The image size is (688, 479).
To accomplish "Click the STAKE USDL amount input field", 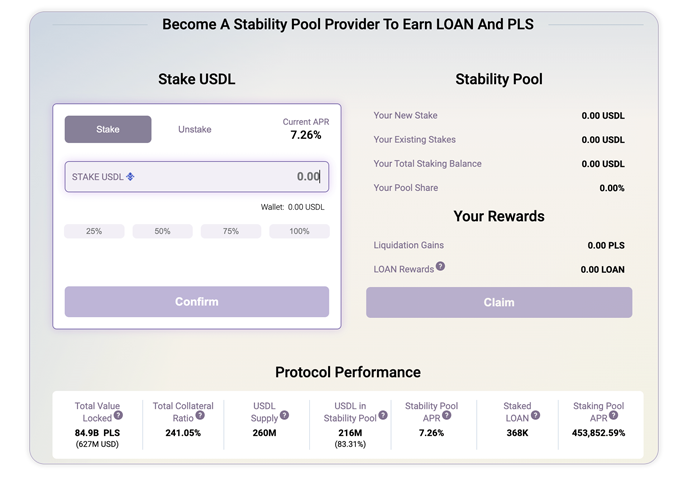I will 197,177.
